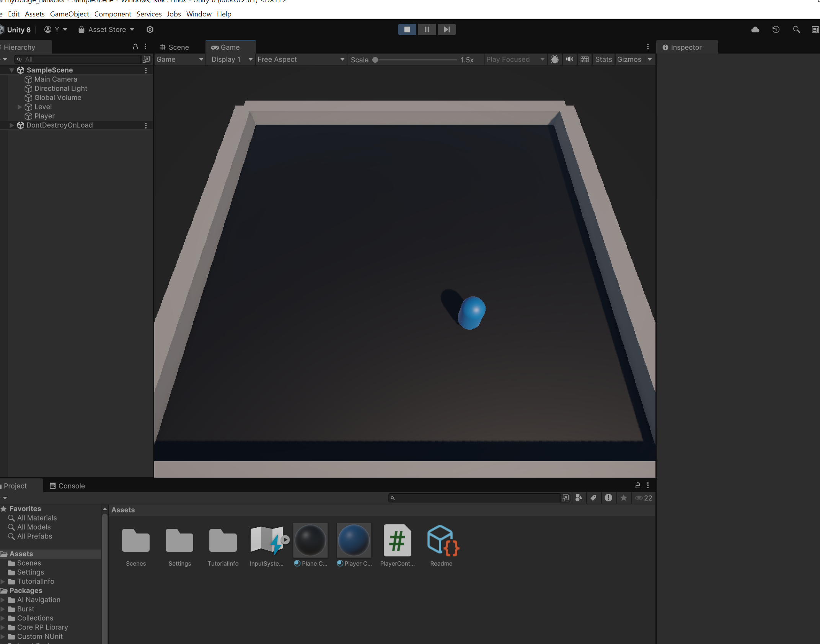820x644 pixels.
Task: Pause the running game
Action: pyautogui.click(x=427, y=29)
